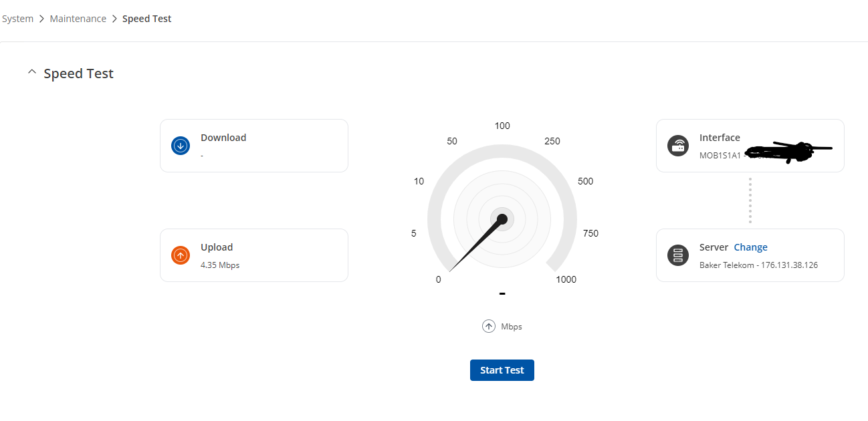Open System in the breadcrumb
This screenshot has height=421, width=868.
point(18,19)
